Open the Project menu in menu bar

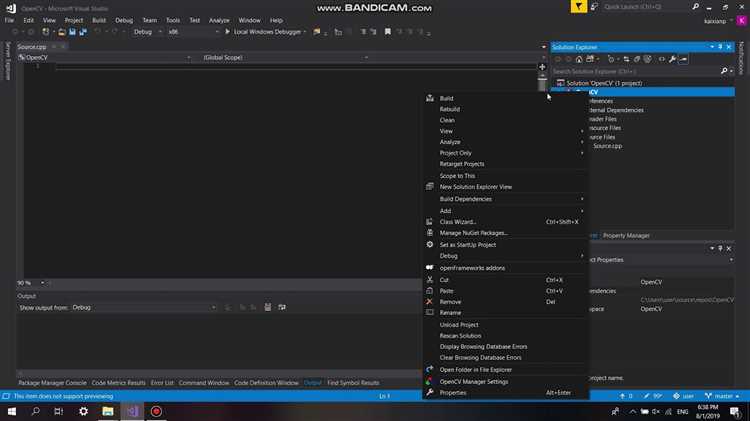pos(74,21)
